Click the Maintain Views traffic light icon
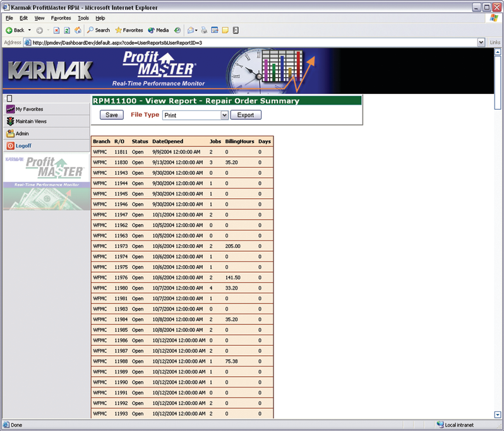 click(x=10, y=121)
